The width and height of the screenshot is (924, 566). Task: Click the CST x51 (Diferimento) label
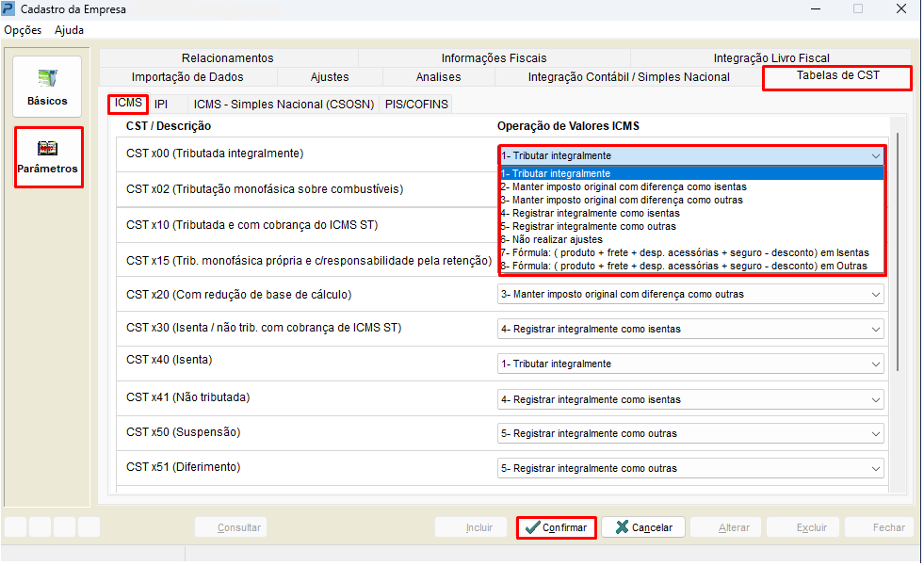(183, 467)
